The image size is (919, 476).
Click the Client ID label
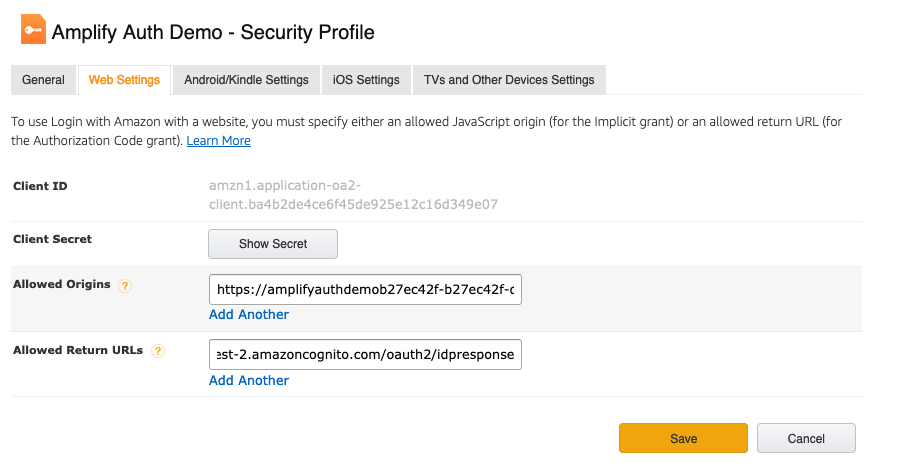tap(40, 186)
